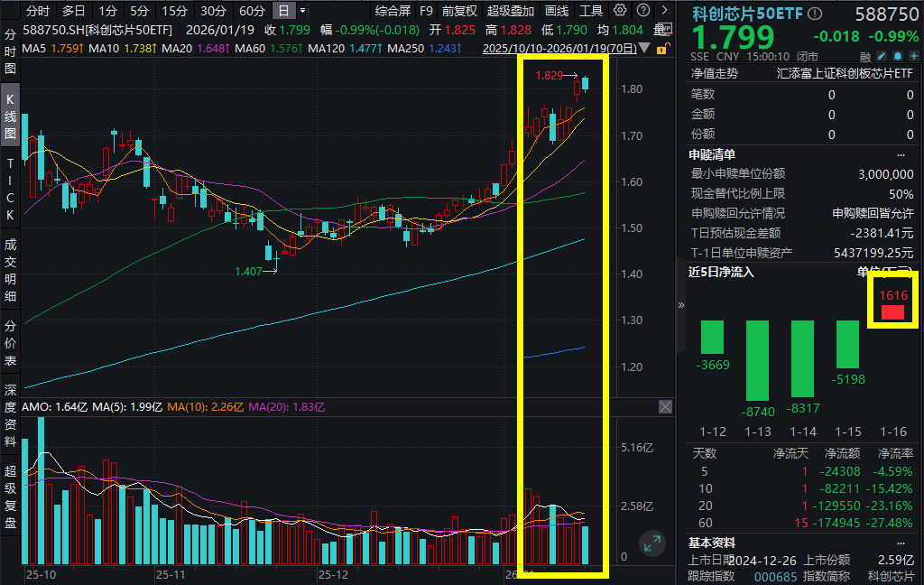Screen dimensions: 924x585
Task: Activate 画线 drawing mode
Action: [x=557, y=10]
